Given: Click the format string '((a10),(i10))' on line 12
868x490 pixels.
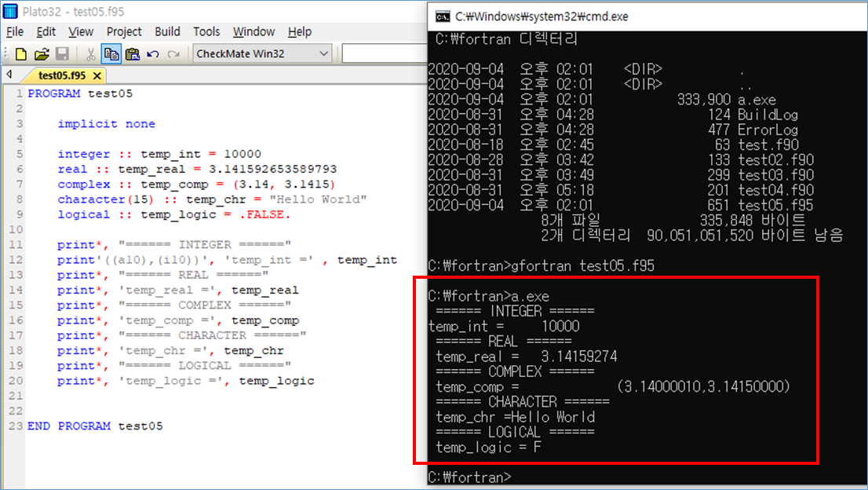Looking at the screenshot, I should tap(156, 260).
